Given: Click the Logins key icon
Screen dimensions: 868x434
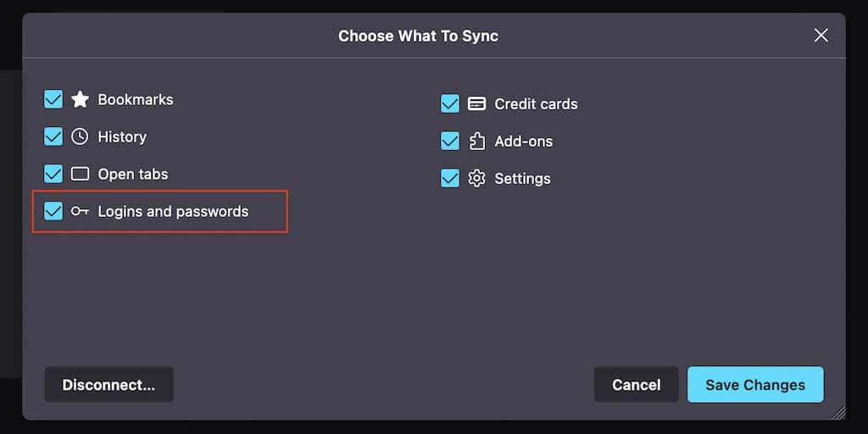Looking at the screenshot, I should 80,211.
